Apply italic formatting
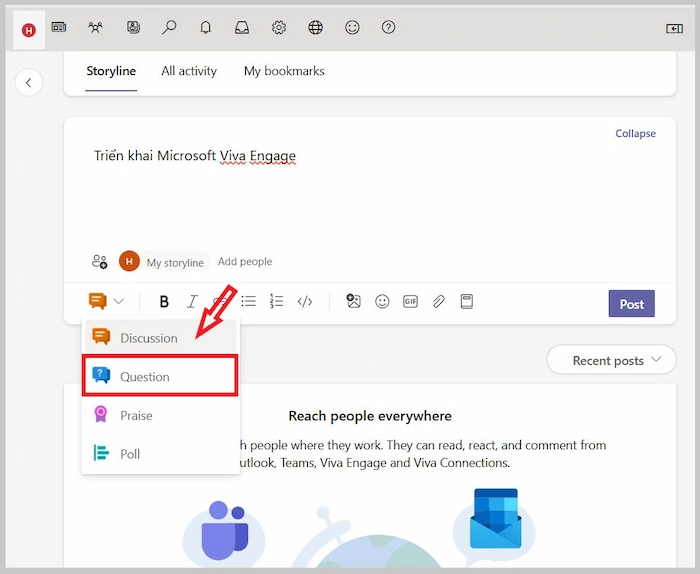Viewport: 700px width, 574px height. [x=192, y=302]
